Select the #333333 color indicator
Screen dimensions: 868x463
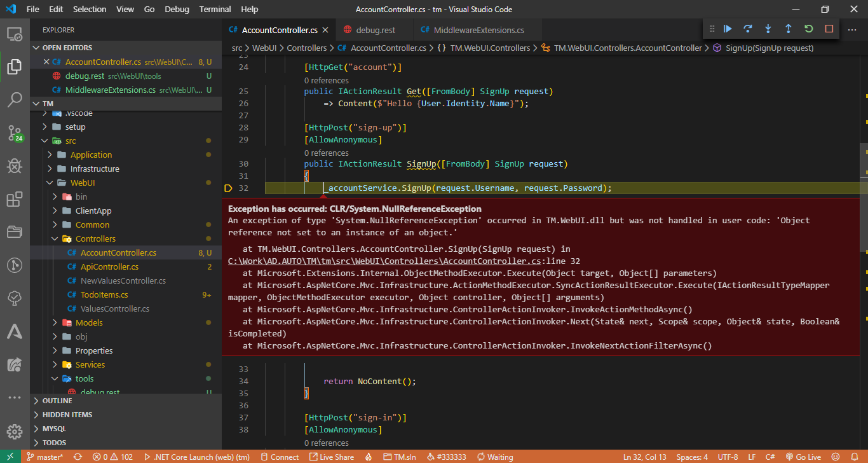coord(445,456)
